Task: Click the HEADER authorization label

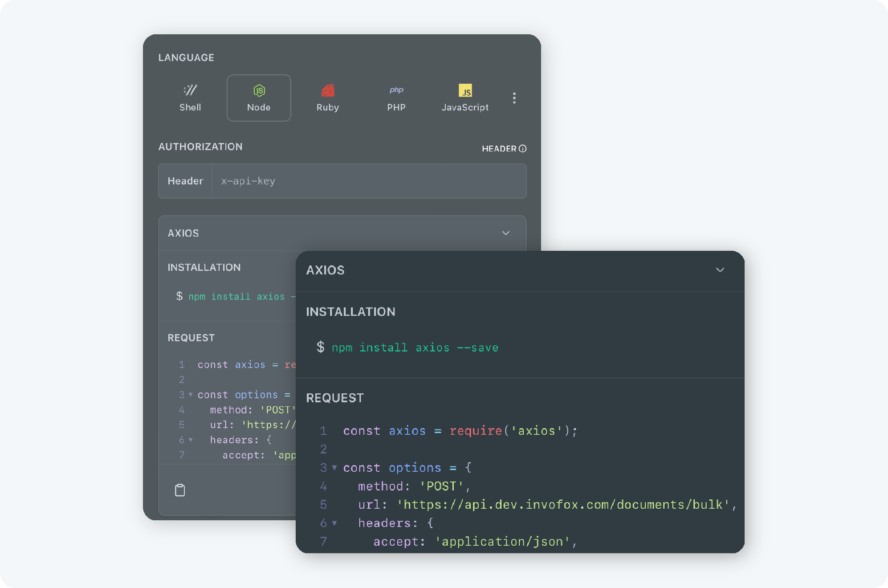Action: pyautogui.click(x=499, y=149)
